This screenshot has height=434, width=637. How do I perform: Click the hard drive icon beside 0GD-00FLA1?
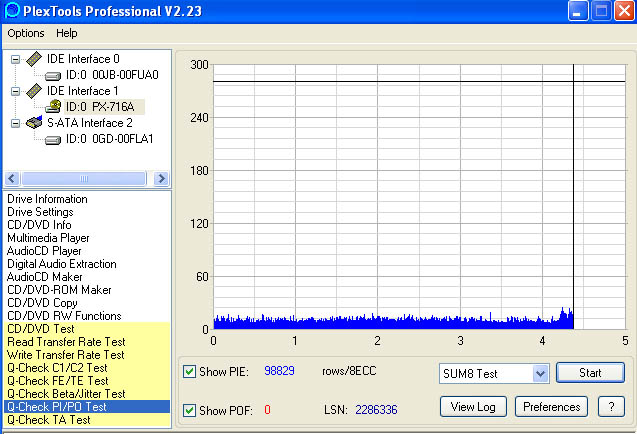point(53,140)
